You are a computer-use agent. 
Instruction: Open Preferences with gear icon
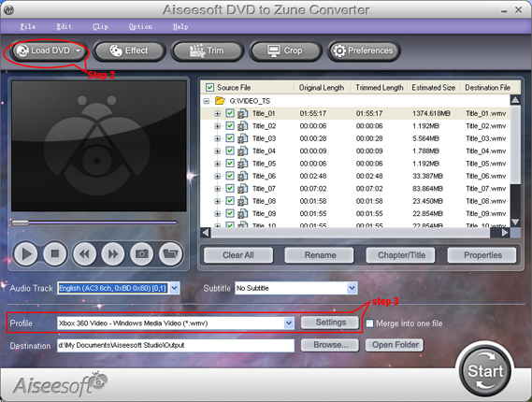click(x=364, y=50)
